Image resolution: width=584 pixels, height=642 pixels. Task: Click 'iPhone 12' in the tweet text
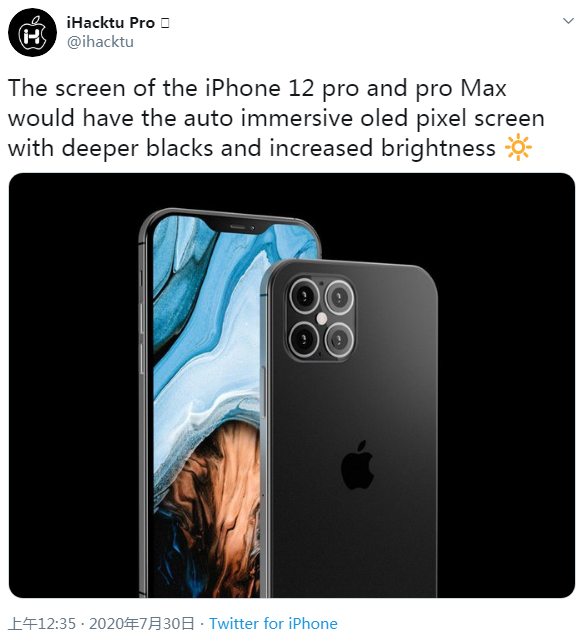[x=260, y=88]
